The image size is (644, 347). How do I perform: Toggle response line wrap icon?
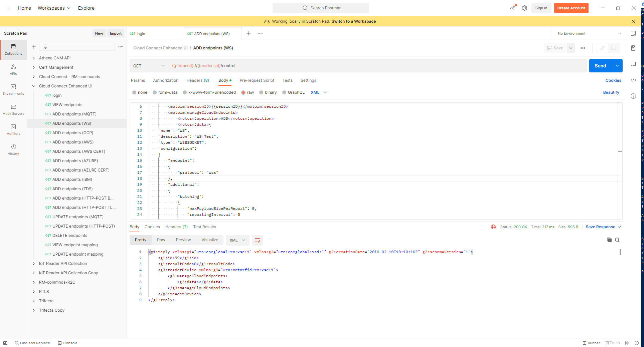(x=258, y=240)
